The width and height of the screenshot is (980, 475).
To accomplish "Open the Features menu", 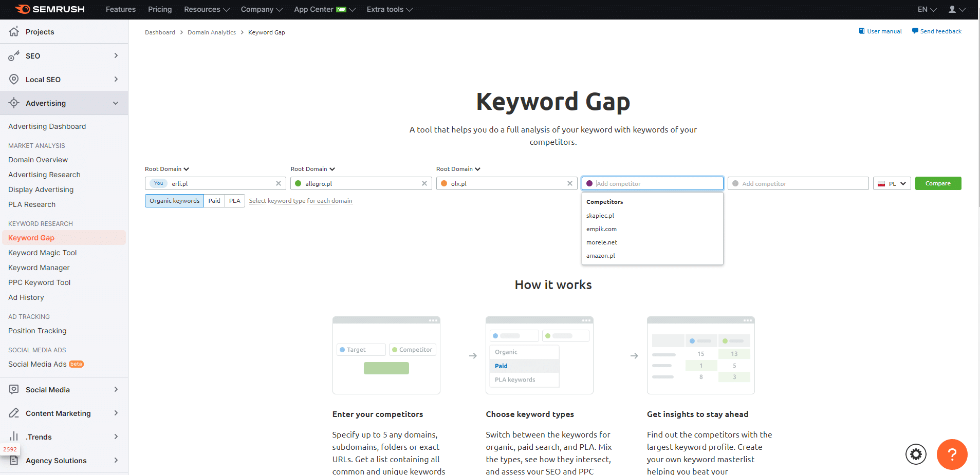I will click(x=121, y=9).
